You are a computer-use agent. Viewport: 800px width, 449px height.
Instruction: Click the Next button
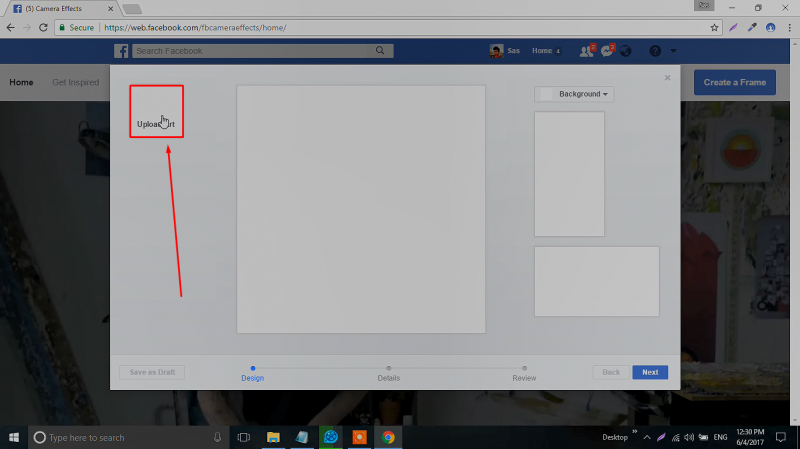(650, 372)
